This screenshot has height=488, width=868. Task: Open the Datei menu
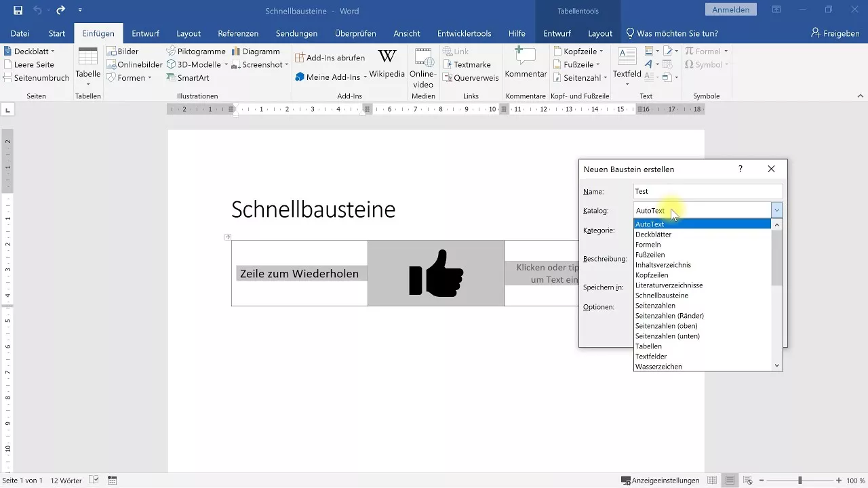[20, 33]
